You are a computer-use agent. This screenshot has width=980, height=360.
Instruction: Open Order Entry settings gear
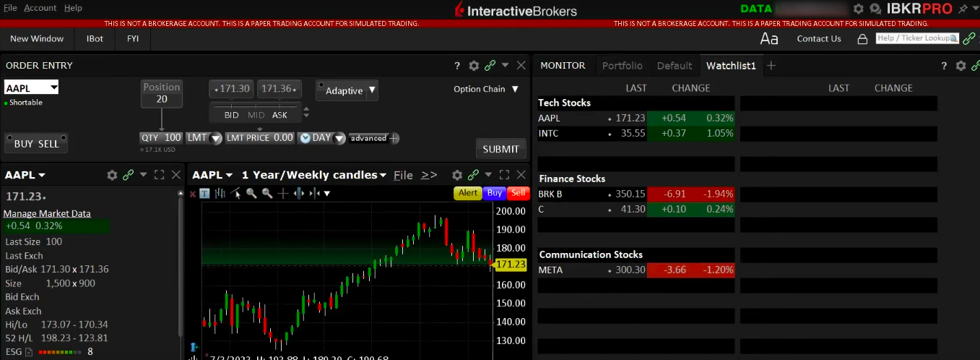click(474, 66)
